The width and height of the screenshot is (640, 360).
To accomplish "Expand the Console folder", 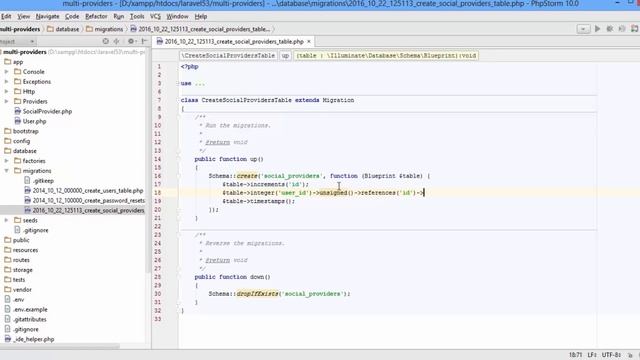I will point(7,72).
